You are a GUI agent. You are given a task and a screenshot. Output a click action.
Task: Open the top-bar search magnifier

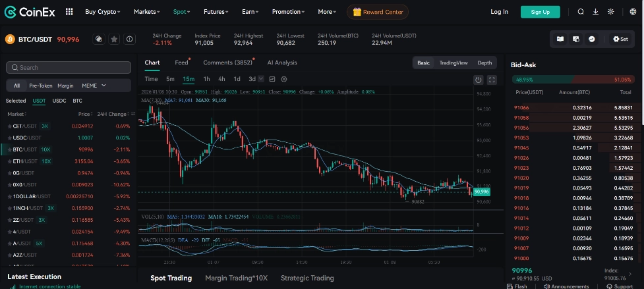[x=581, y=12]
